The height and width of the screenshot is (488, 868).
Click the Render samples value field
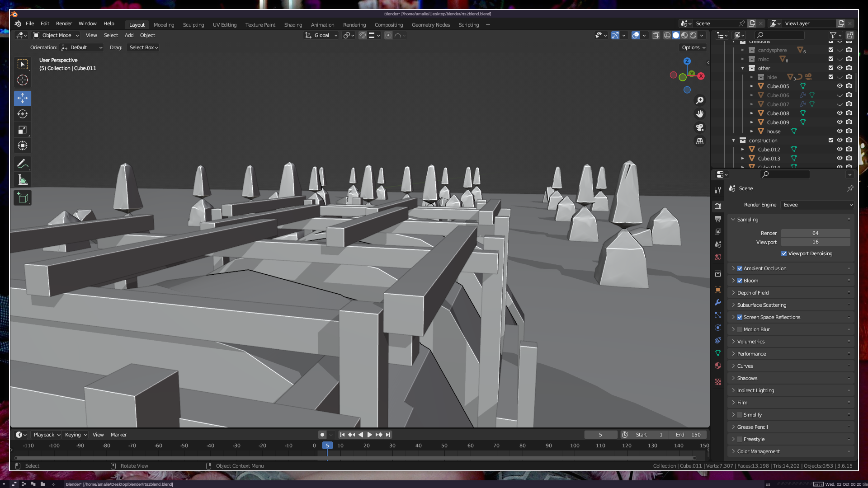(x=815, y=233)
